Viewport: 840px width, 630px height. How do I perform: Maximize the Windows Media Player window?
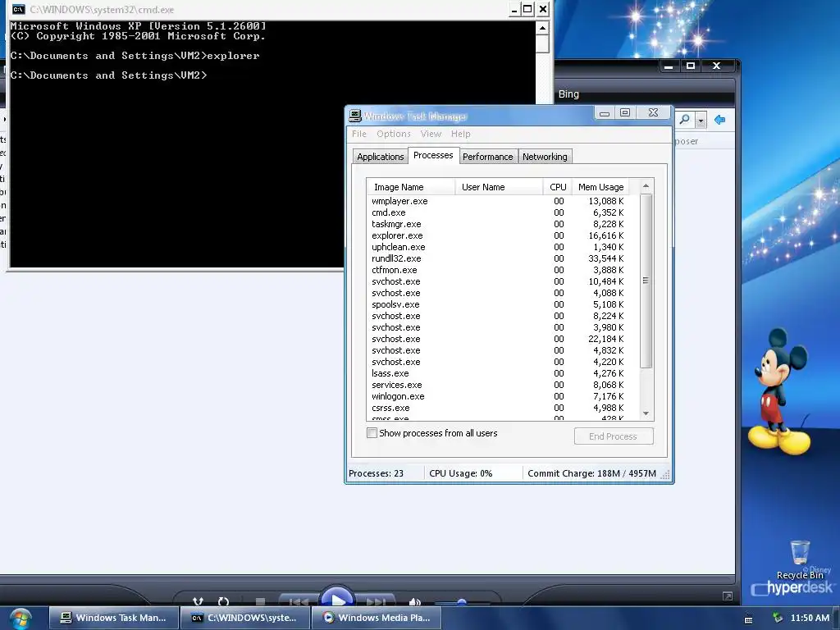pos(691,66)
